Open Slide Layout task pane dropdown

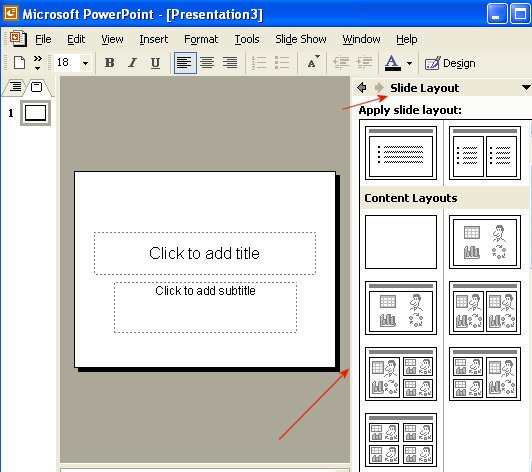(526, 88)
